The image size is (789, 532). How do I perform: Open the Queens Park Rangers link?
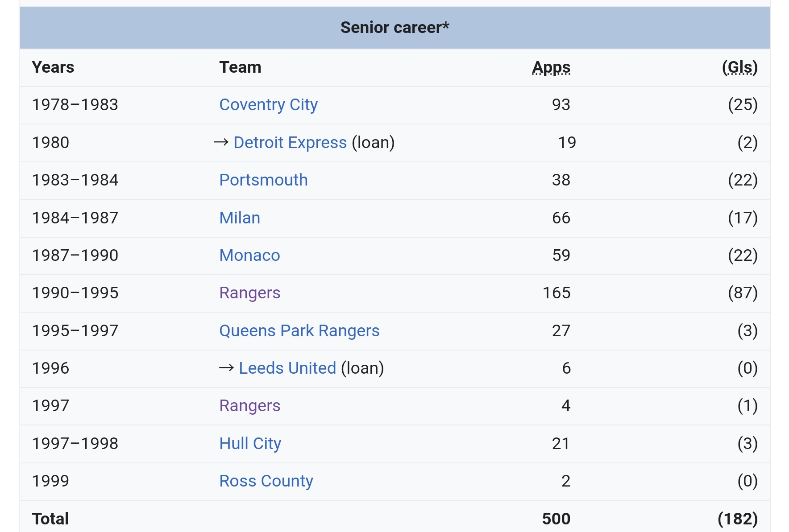coord(299,331)
